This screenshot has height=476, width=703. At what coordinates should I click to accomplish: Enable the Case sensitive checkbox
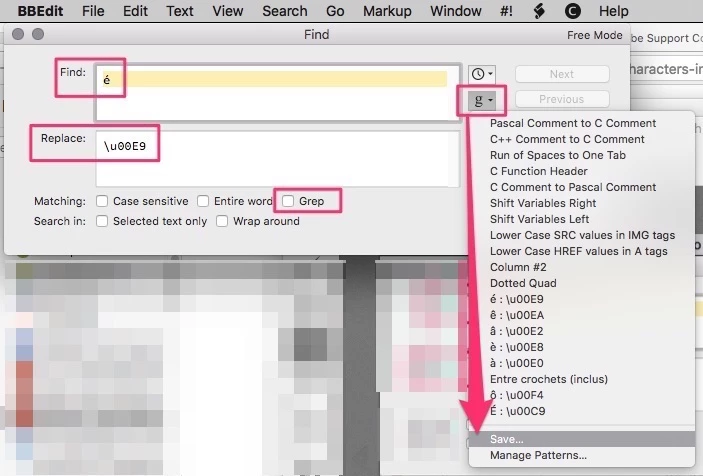[102, 201]
